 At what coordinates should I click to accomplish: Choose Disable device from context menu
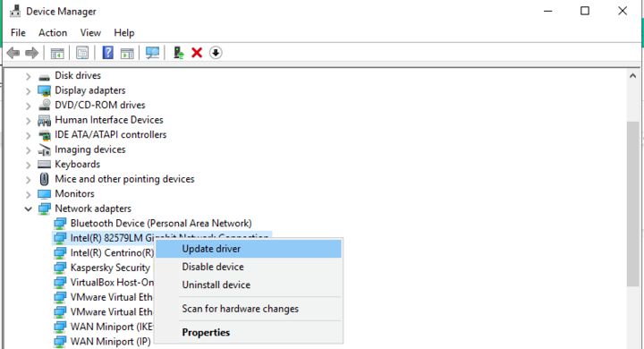249,267
